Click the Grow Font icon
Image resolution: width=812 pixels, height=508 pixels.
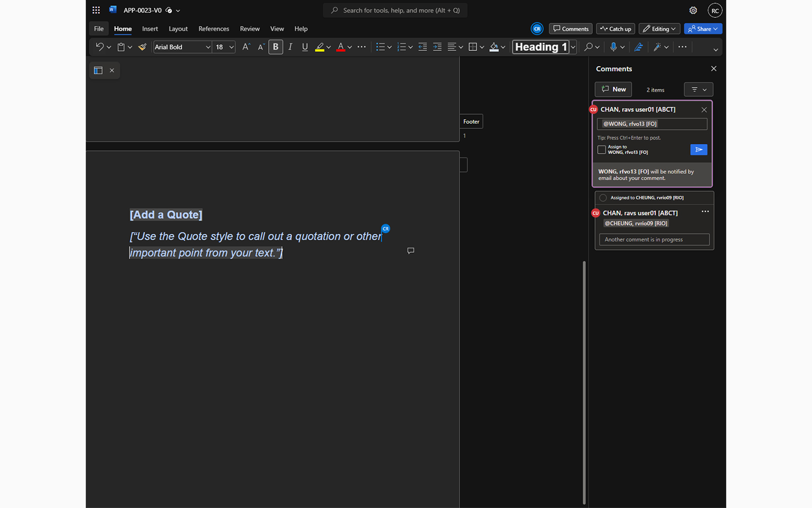point(246,47)
